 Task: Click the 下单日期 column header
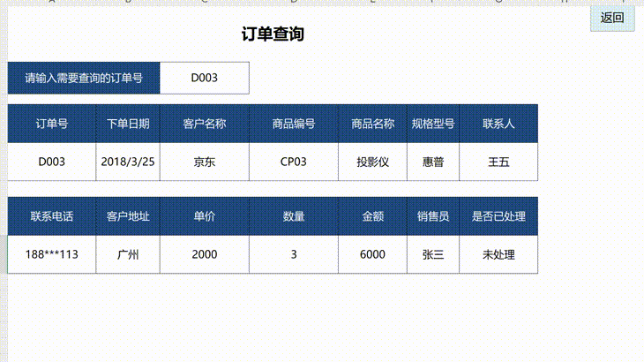pos(128,124)
